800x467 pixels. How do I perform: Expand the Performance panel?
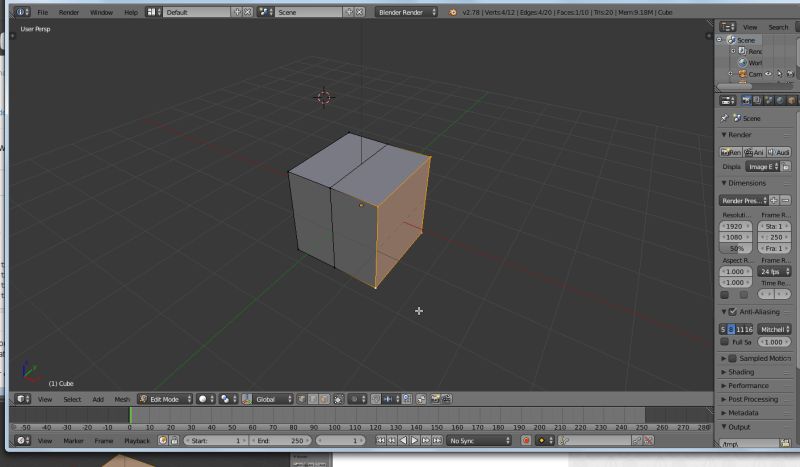[744, 385]
